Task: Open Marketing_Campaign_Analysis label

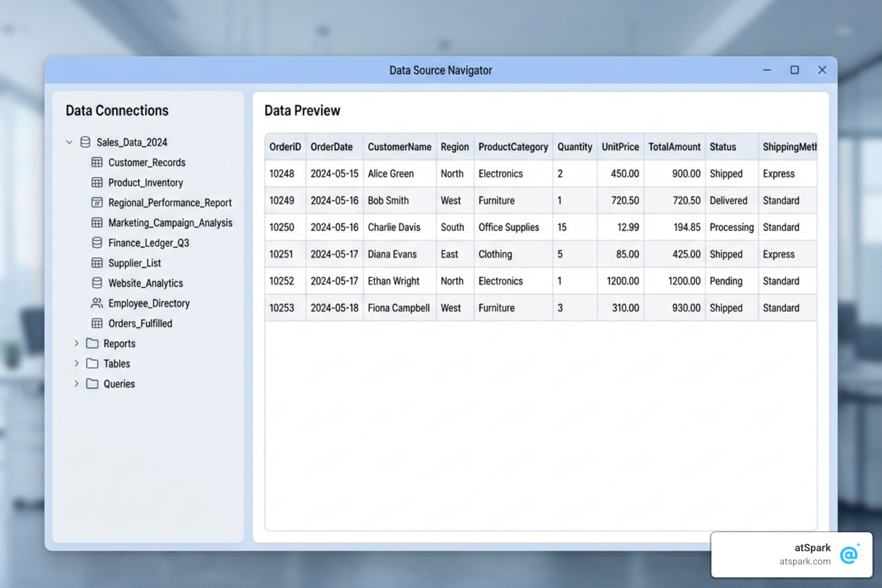Action: (171, 223)
